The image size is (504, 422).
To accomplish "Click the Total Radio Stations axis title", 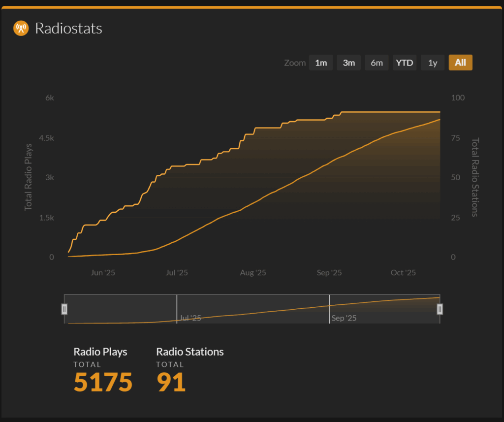I will coord(475,177).
